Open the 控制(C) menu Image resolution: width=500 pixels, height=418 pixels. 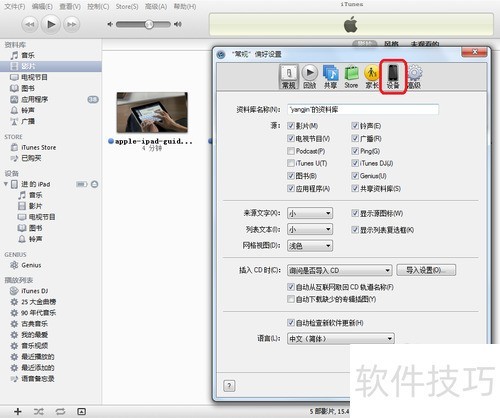[98, 6]
